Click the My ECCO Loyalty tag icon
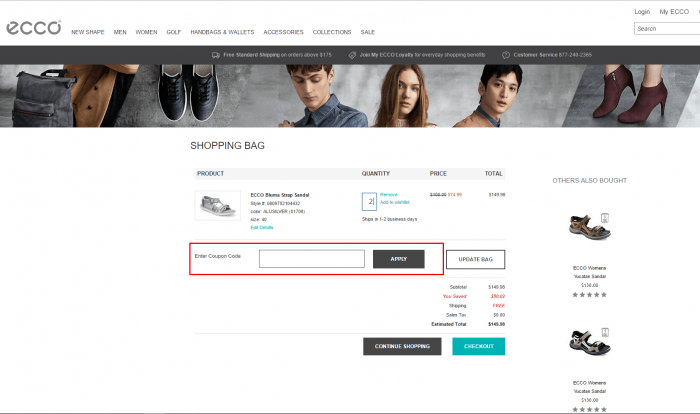This screenshot has width=700, height=414. [x=352, y=55]
